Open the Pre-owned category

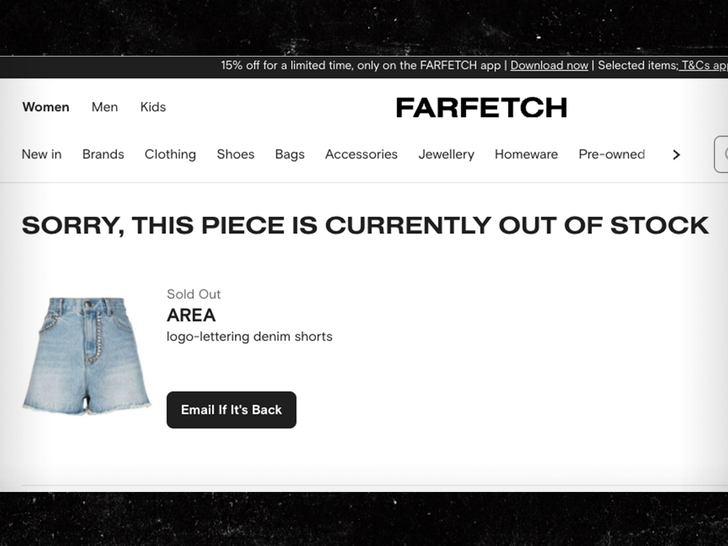coord(612,154)
